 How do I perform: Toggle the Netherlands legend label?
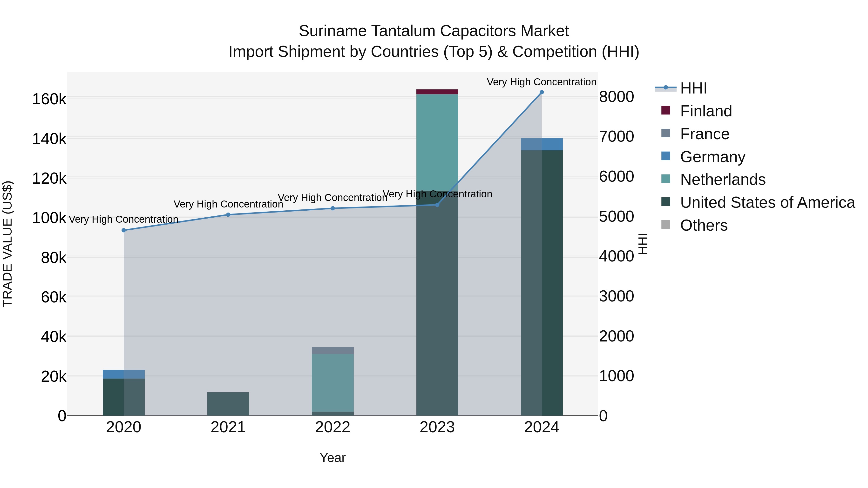pyautogui.click(x=723, y=180)
